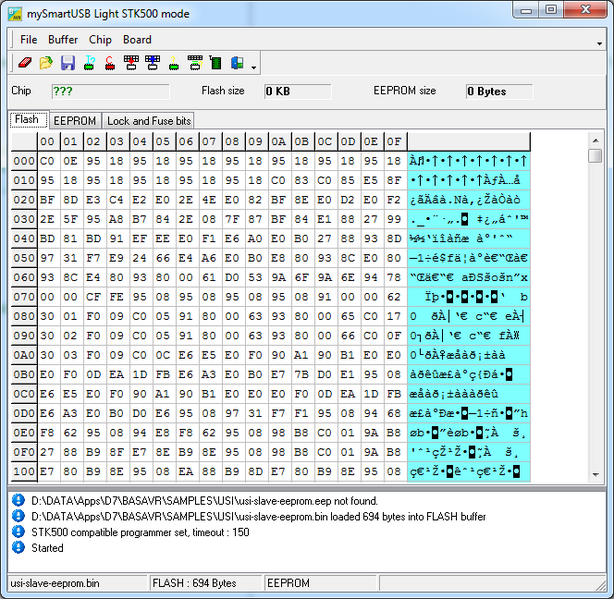Click the '.eep not found' log message
The height and width of the screenshot is (599, 614).
pyautogui.click(x=204, y=501)
